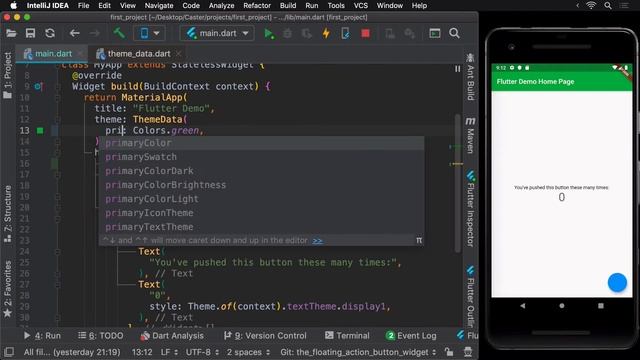
Task: Synchronize files with the refresh icon
Action: [50, 33]
